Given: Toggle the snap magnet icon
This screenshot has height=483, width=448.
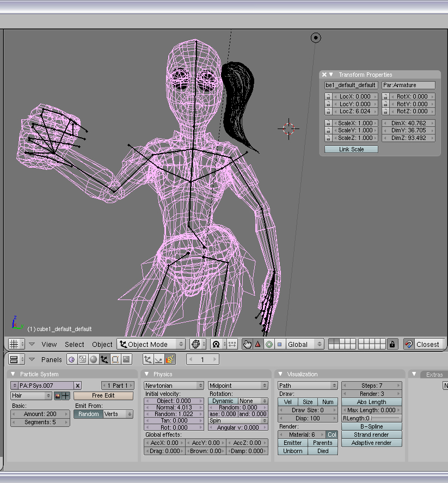Looking at the screenshot, I should [x=409, y=344].
